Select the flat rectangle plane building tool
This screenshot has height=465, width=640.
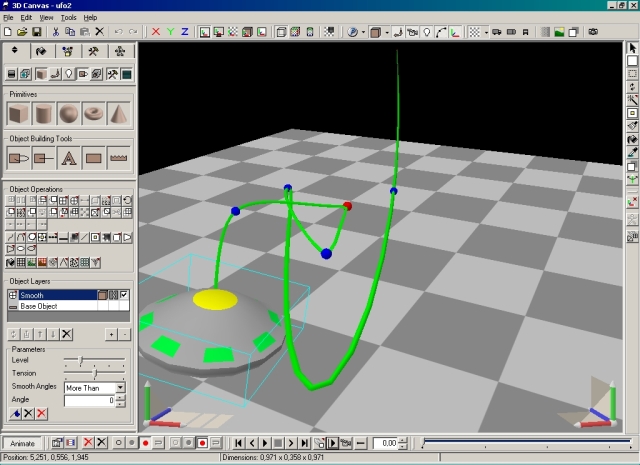(x=93, y=158)
